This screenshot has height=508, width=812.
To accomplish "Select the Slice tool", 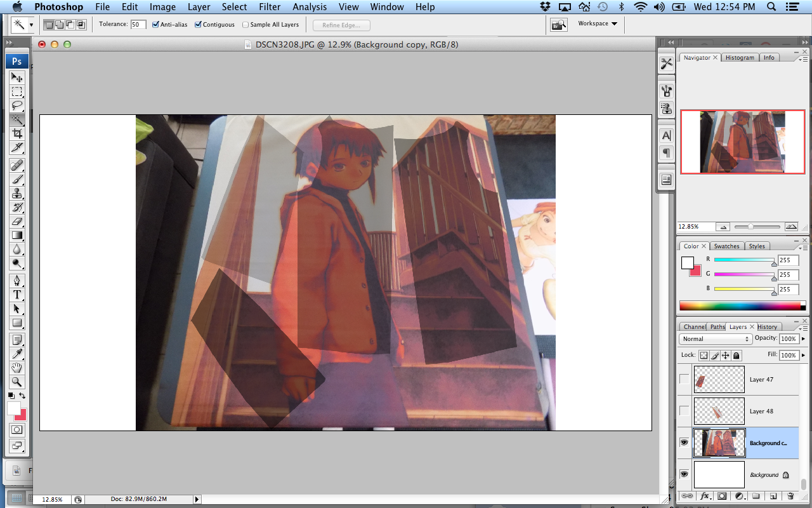I will coord(17,147).
